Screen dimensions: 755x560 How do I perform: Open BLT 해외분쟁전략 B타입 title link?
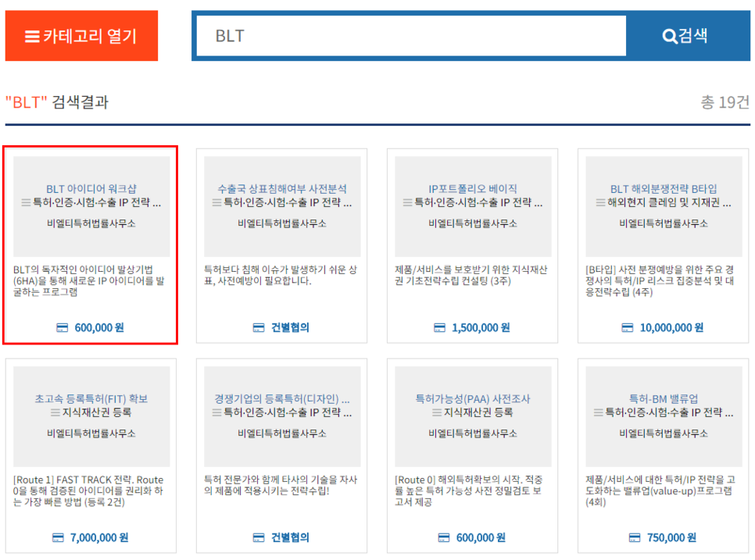(664, 188)
